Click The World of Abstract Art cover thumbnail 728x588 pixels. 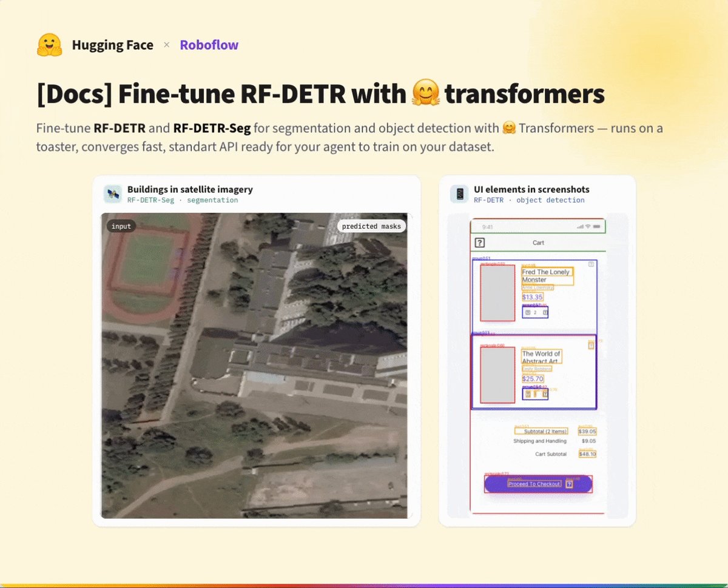497,375
